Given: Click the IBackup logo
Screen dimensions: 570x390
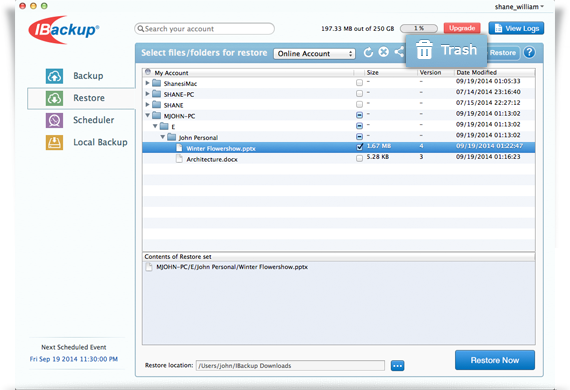Looking at the screenshot, I should point(64,30).
